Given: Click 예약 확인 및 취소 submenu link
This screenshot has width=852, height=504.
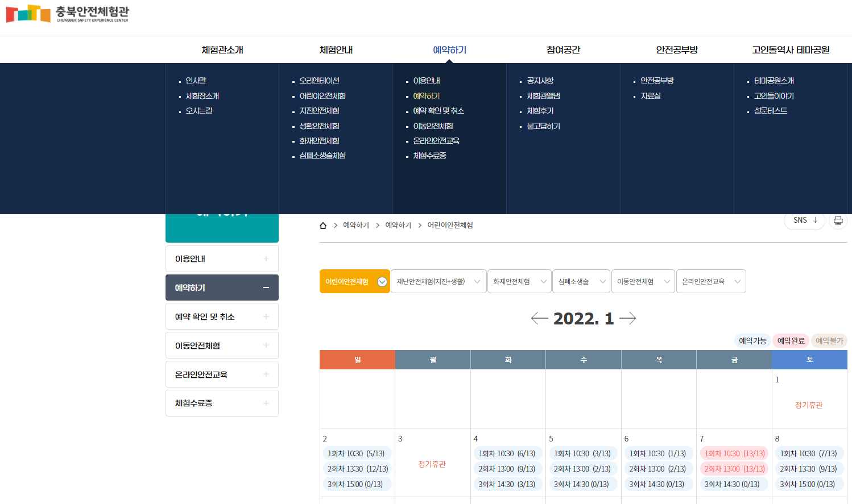Looking at the screenshot, I should [439, 111].
